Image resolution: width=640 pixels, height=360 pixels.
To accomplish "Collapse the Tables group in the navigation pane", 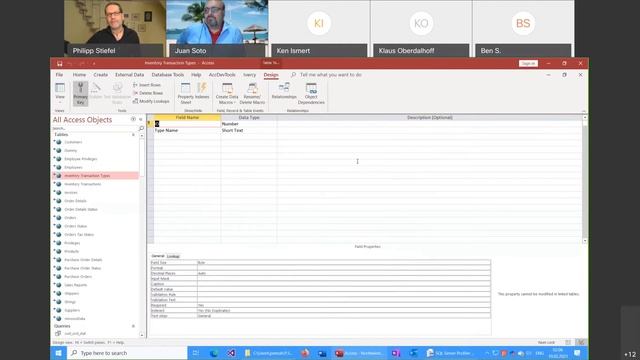I will (x=133, y=134).
